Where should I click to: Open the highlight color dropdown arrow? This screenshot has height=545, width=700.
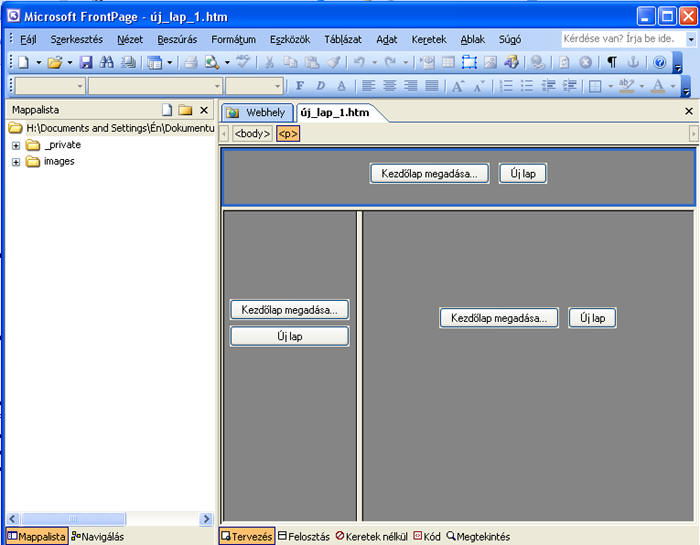(642, 86)
